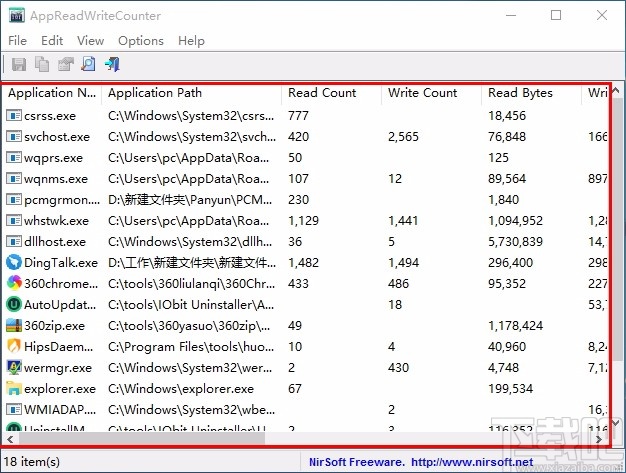Open the nirsoft.net link in status bar
Screen dimensions: 626x473
point(472,462)
